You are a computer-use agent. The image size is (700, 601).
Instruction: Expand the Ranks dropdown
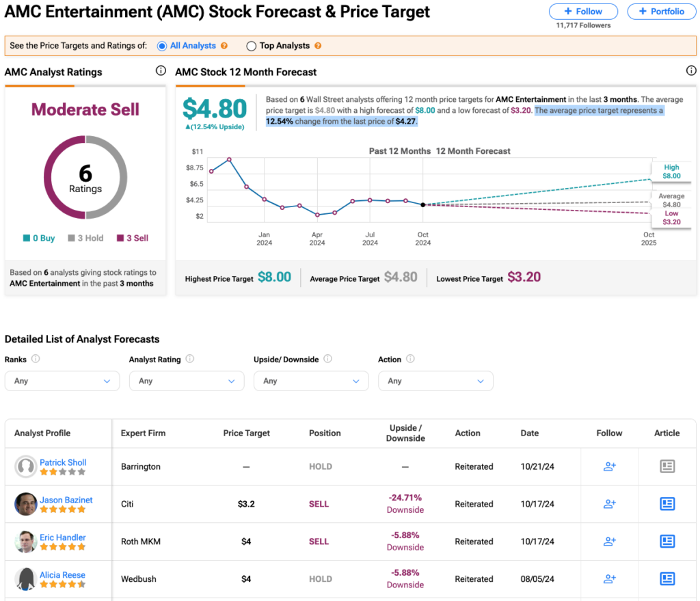[62, 381]
